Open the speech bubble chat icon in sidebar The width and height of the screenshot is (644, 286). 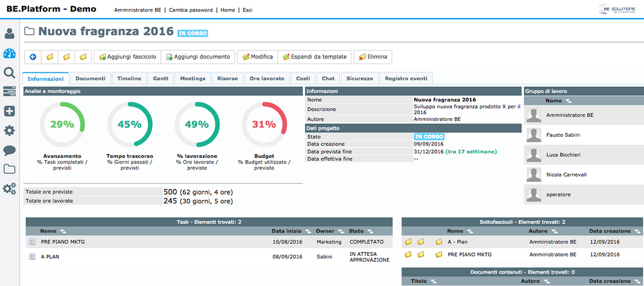tap(9, 150)
